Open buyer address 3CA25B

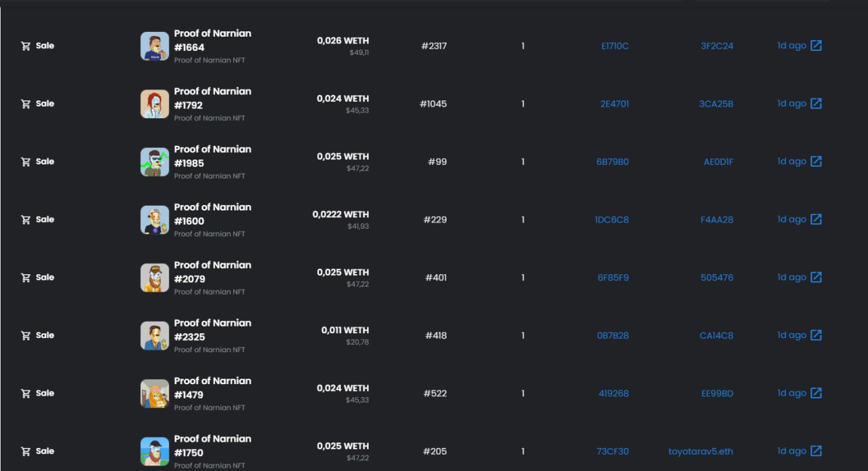pyautogui.click(x=716, y=104)
